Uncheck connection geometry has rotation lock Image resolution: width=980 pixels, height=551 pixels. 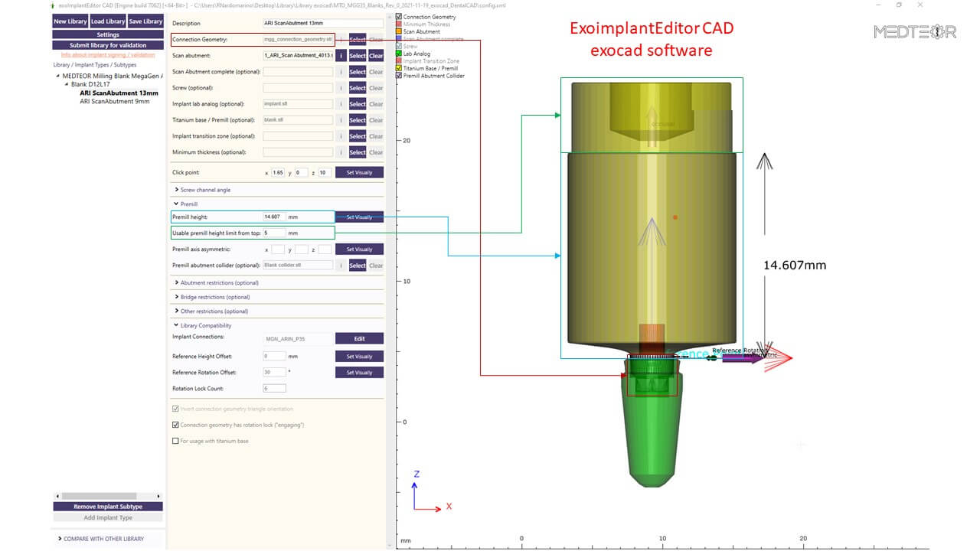click(x=175, y=425)
